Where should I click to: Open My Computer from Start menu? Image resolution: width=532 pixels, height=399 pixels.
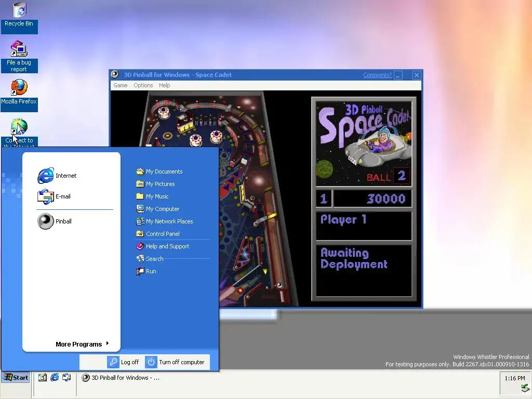pyautogui.click(x=158, y=209)
